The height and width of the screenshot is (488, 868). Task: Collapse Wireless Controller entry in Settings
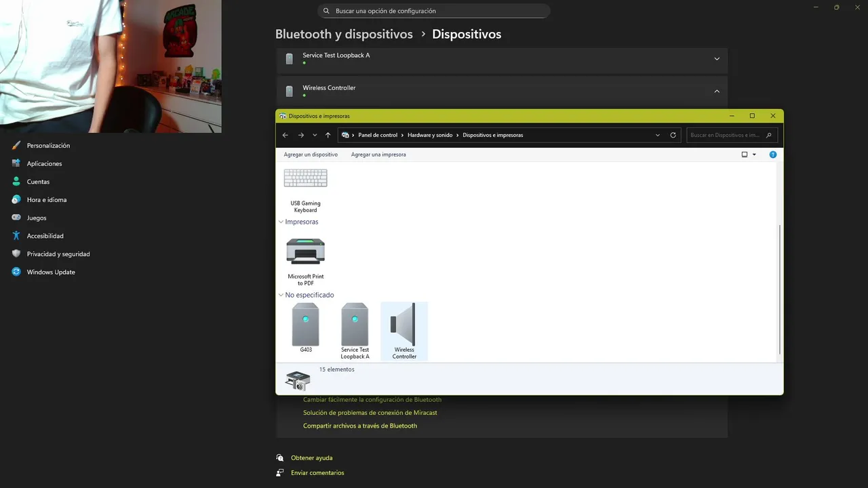(717, 91)
